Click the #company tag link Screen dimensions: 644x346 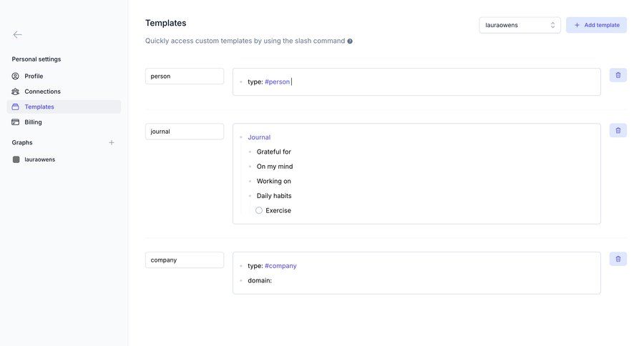pos(280,265)
